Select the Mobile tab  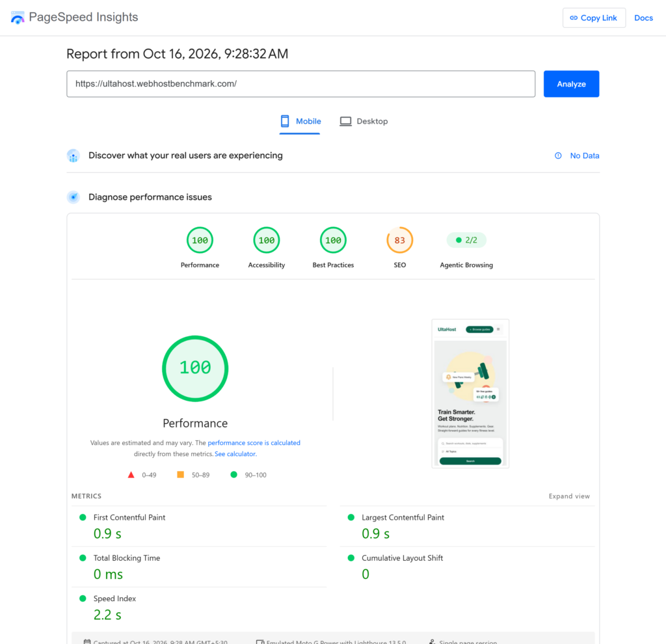point(300,122)
